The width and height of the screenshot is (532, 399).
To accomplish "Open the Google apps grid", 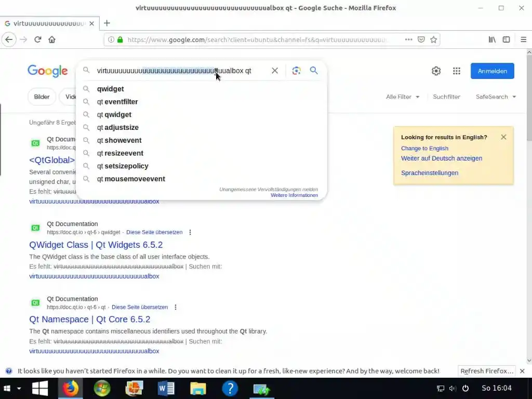I will tap(457, 71).
